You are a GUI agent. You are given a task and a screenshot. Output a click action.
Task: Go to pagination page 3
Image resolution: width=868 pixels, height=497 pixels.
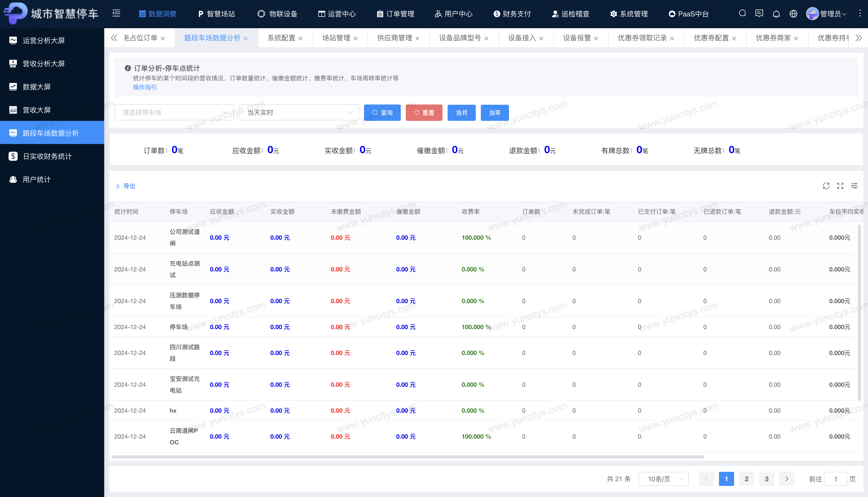click(767, 479)
